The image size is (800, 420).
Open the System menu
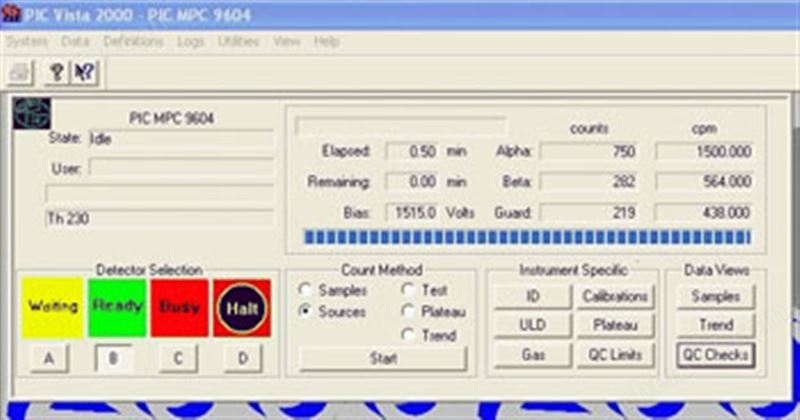[27, 41]
